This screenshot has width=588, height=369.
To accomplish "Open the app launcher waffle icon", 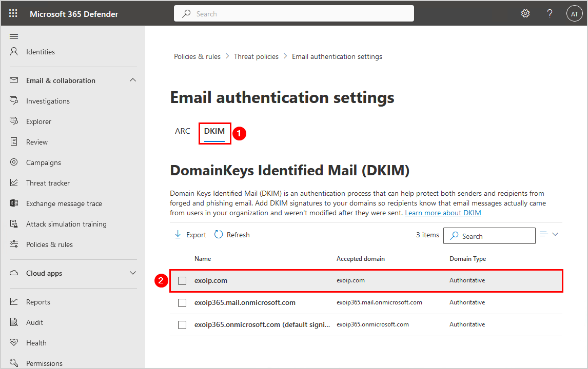I will tap(13, 13).
